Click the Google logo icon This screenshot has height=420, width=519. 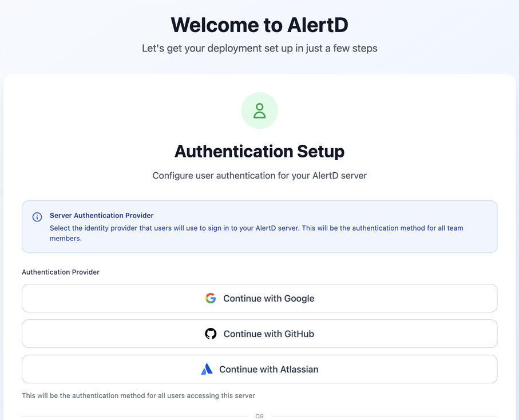coord(211,298)
